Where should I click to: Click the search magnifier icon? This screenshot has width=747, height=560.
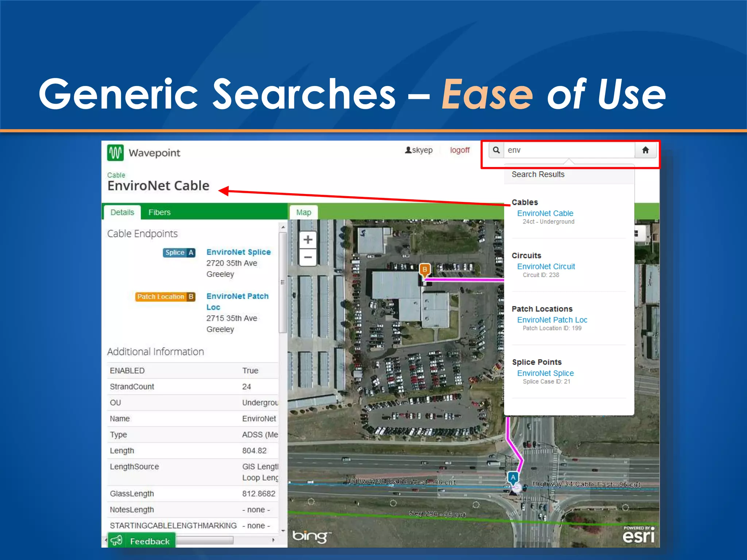[496, 150]
